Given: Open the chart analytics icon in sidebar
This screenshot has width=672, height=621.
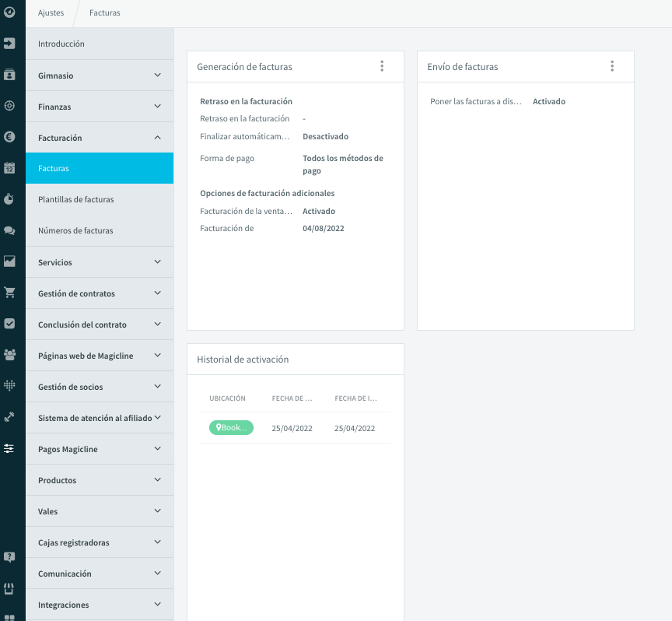Looking at the screenshot, I should point(9,261).
